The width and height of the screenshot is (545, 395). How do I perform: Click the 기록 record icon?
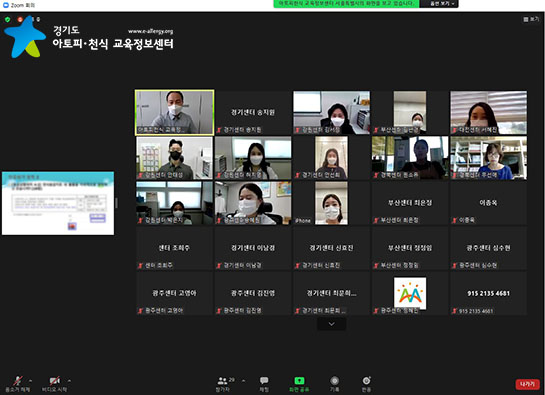coord(334,380)
